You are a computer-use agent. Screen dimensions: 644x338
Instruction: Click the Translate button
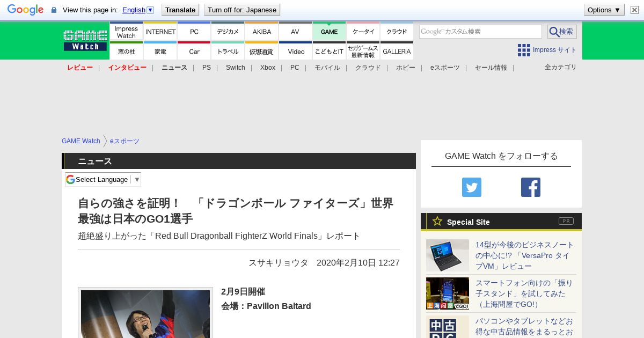pos(180,10)
